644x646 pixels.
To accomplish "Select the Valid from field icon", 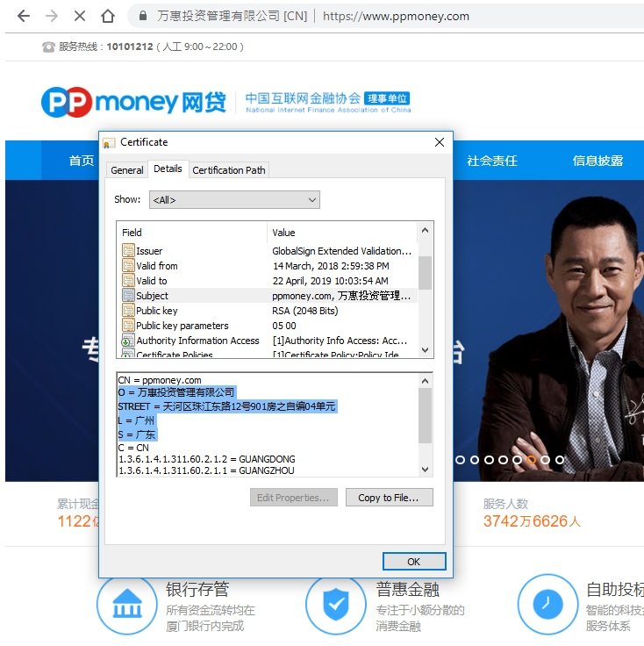I will (128, 265).
